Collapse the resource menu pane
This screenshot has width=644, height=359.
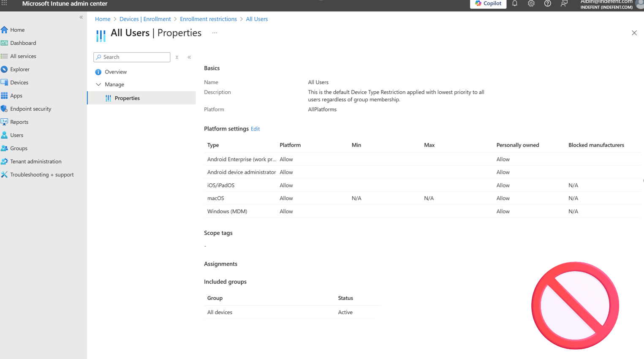click(x=189, y=57)
